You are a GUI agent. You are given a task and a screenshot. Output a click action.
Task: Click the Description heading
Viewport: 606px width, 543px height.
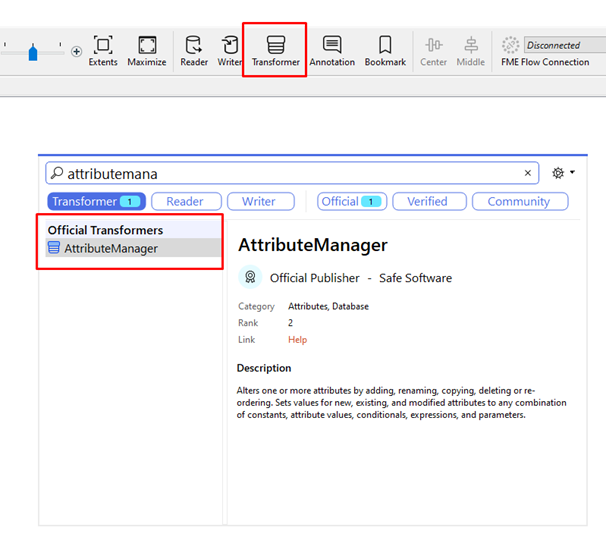coord(264,368)
